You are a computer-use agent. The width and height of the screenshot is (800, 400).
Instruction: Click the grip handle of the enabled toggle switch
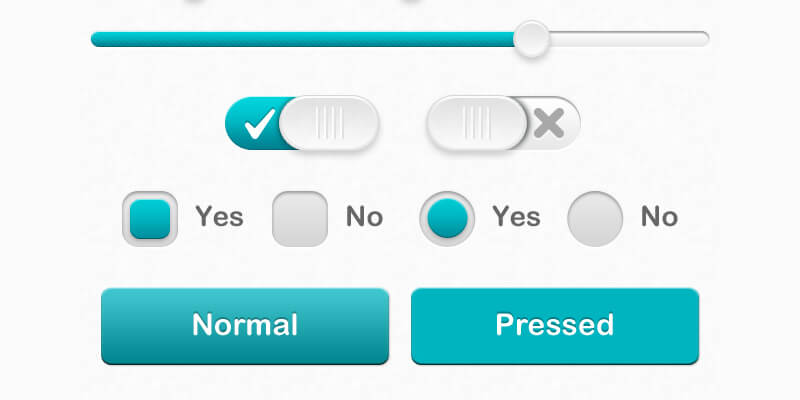[x=329, y=123]
